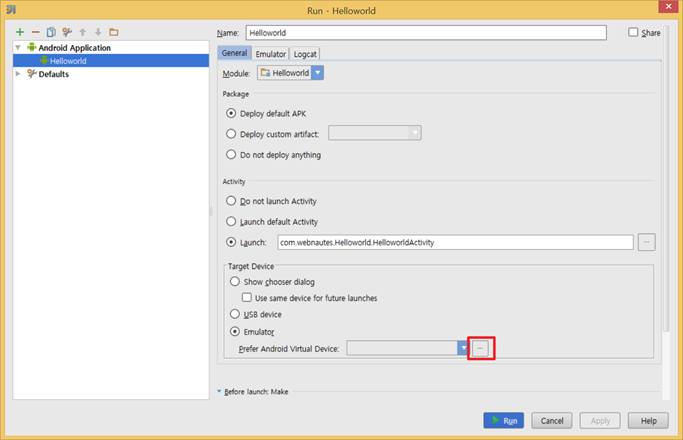683x440 pixels.
Task: Enable the Share checkbox
Action: 633,32
